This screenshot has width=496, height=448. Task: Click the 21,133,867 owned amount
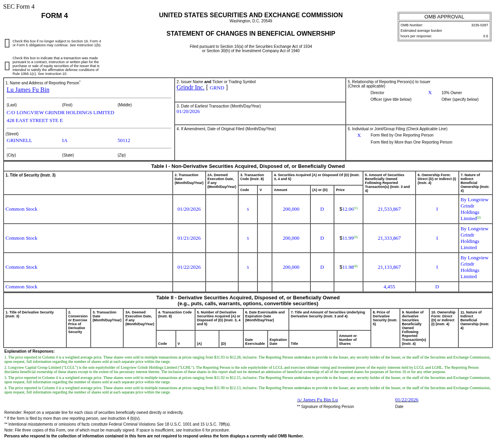pyautogui.click(x=389, y=267)
